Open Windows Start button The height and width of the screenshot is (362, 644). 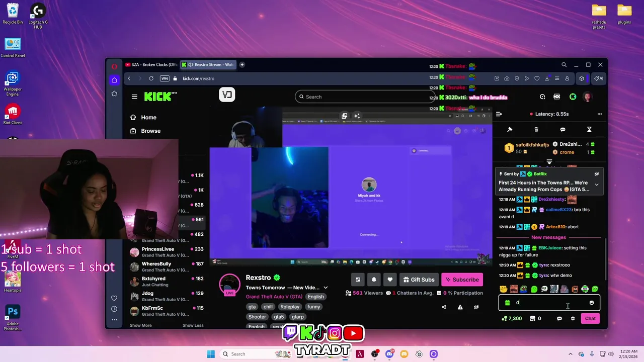point(211,354)
